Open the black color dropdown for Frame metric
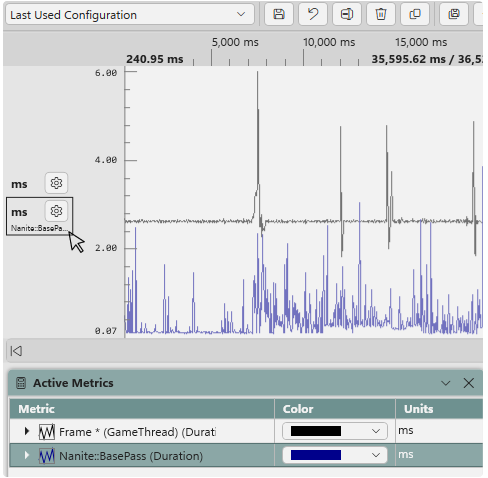 [335, 431]
